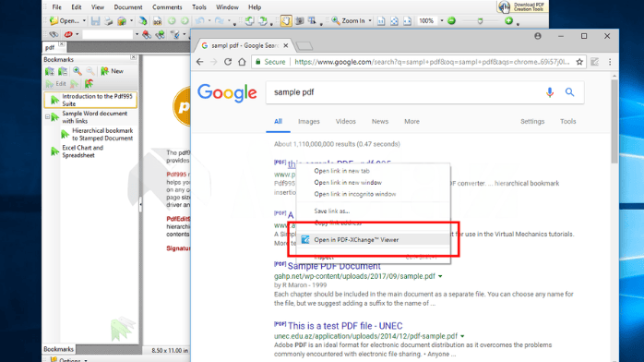Adjust the zoom slider handle in PDF-XChange
The height and width of the screenshot is (362, 644).
tap(480, 21)
